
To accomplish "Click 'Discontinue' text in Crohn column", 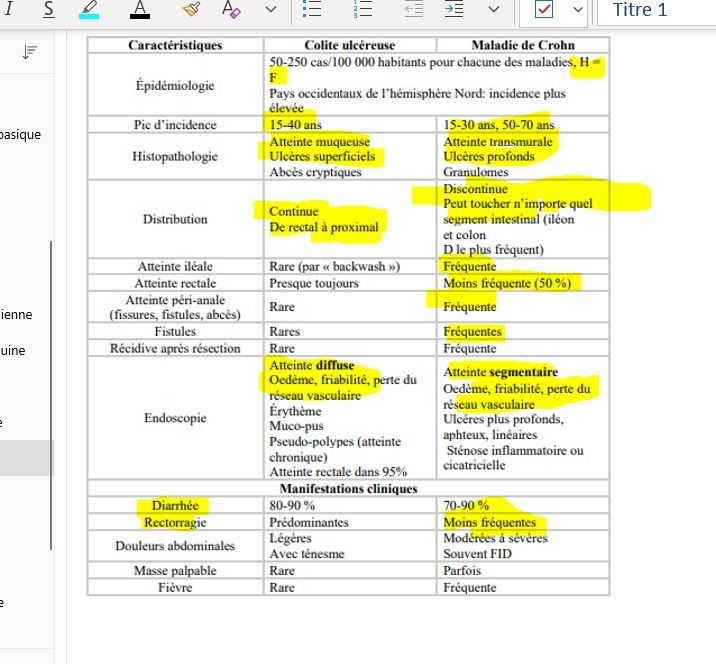I will [x=475, y=189].
